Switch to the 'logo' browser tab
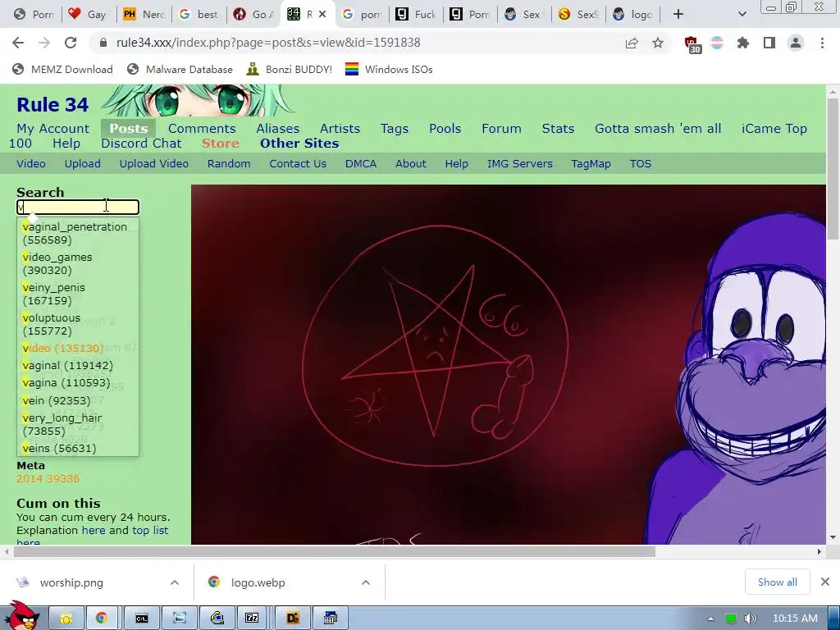 [x=632, y=15]
